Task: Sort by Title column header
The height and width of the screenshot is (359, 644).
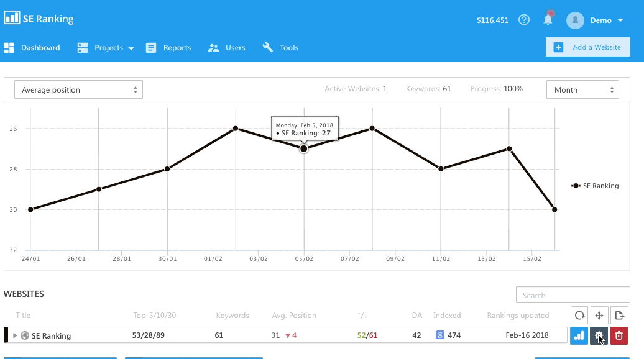Action: pos(23,315)
